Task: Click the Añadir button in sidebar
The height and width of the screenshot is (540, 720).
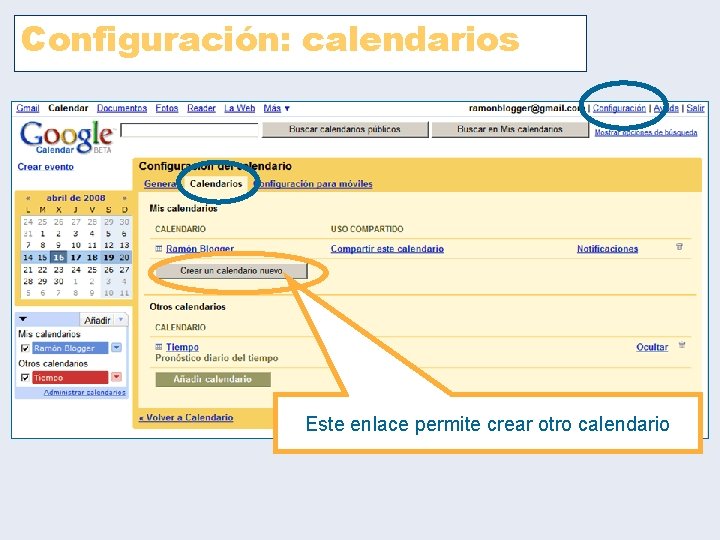Action: point(97,320)
